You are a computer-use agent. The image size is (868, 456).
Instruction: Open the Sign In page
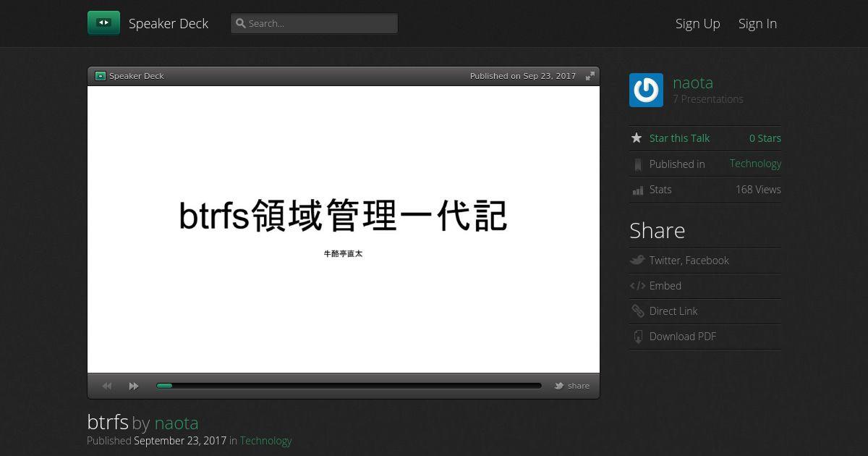(x=757, y=23)
